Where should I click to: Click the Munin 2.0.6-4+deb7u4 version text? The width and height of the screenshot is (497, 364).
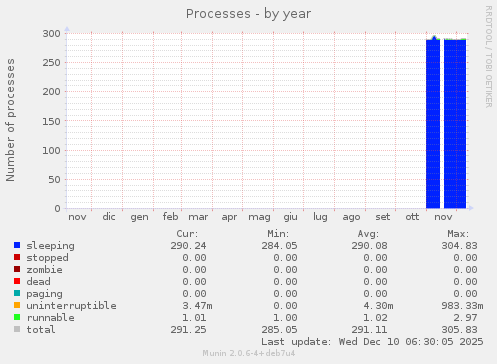point(249,353)
